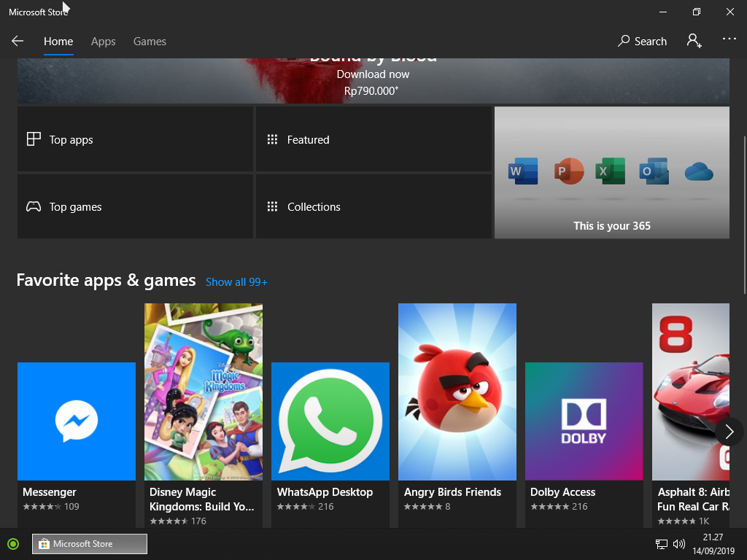This screenshot has width=747, height=560.
Task: Open the This is your 365 banner
Action: tap(612, 172)
